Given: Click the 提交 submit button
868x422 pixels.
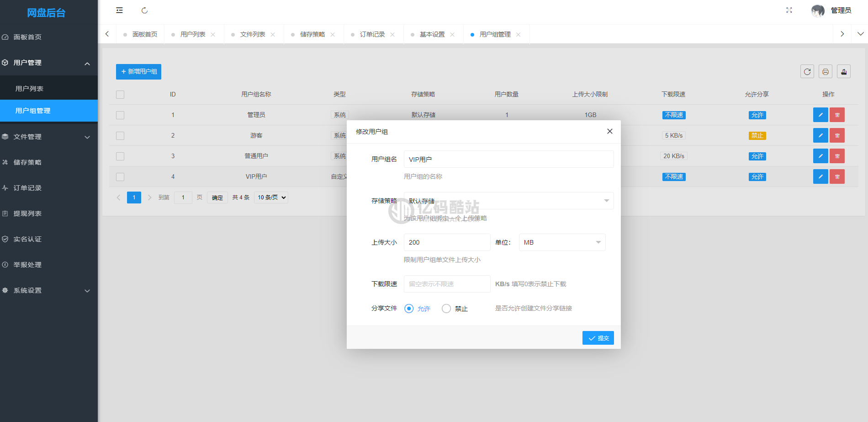Looking at the screenshot, I should [x=598, y=338].
